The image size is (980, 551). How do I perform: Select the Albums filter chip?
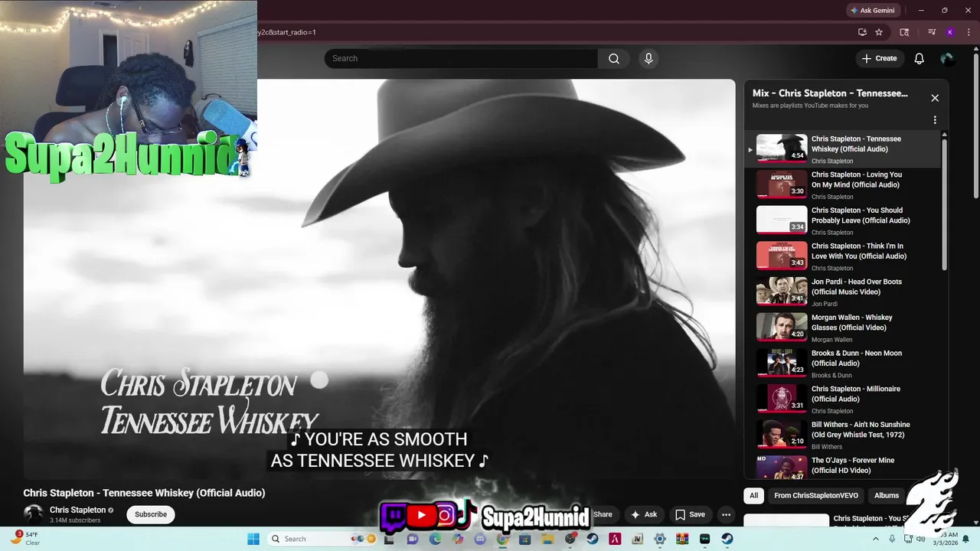point(887,496)
